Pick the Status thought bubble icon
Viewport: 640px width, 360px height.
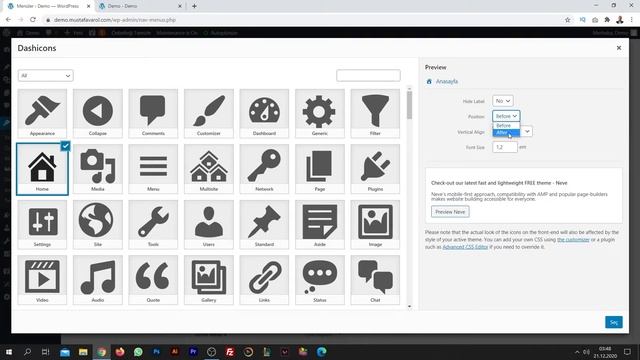[320, 280]
